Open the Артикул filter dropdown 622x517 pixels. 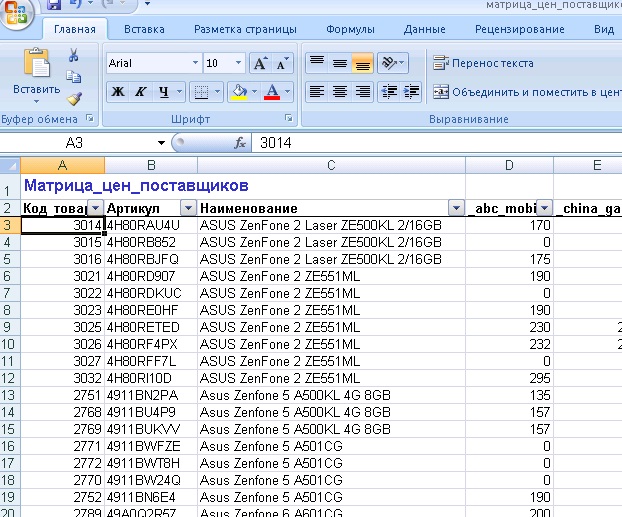(188, 208)
